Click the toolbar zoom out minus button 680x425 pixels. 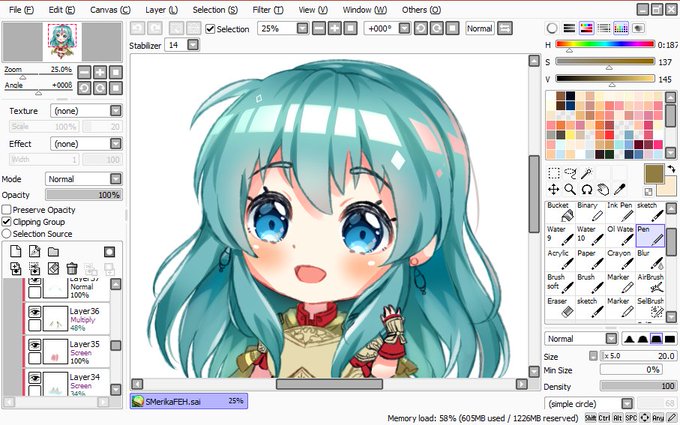tap(319, 29)
